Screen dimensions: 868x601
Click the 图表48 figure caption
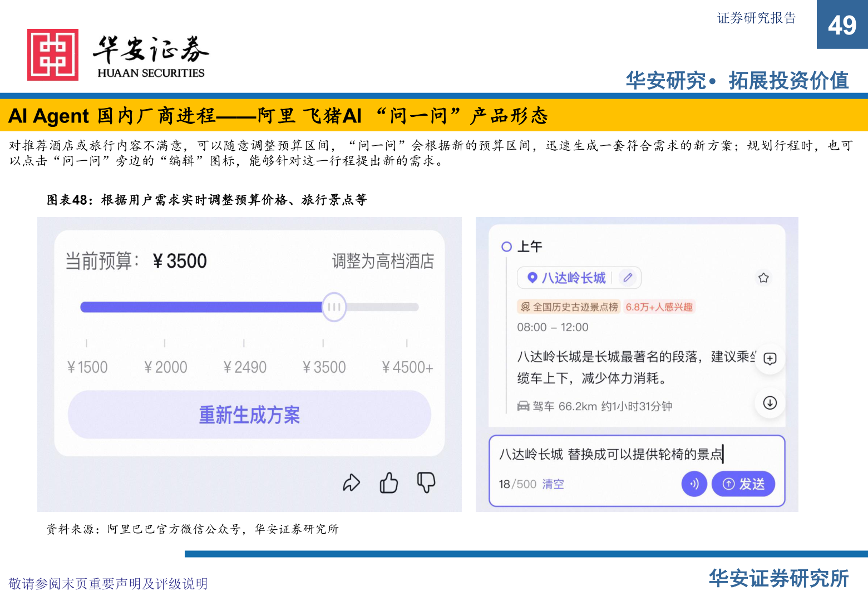coord(206,200)
